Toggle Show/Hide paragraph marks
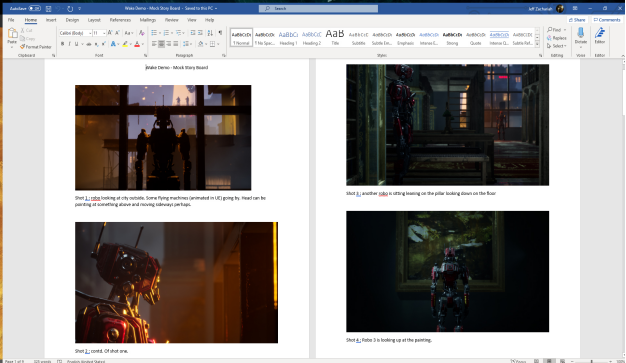626x363 pixels. click(220, 33)
